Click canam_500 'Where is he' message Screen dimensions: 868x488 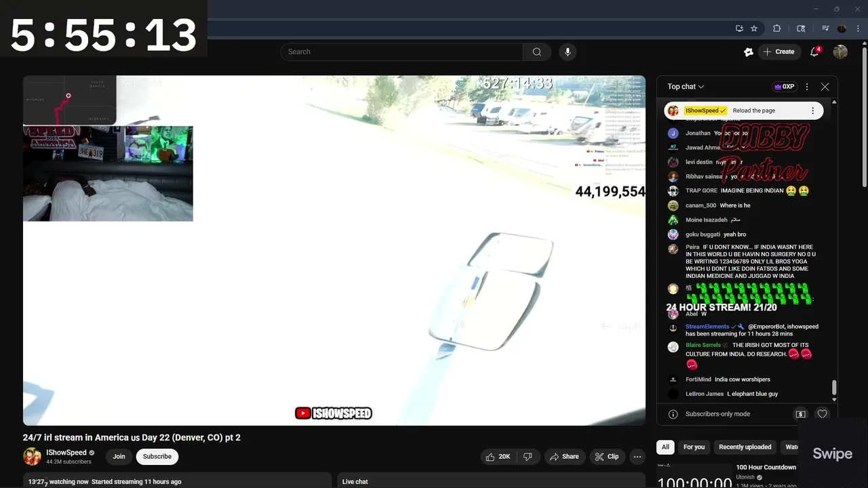pos(709,205)
